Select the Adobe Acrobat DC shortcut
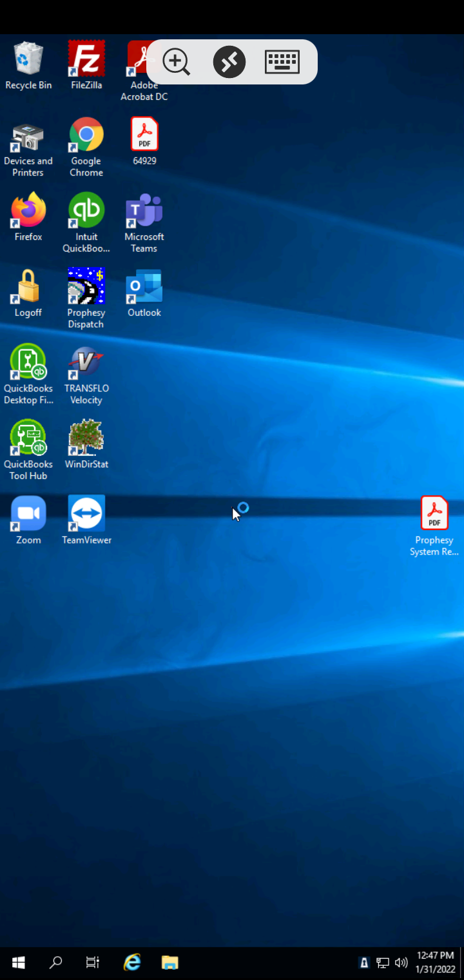The width and height of the screenshot is (464, 980). tap(144, 71)
